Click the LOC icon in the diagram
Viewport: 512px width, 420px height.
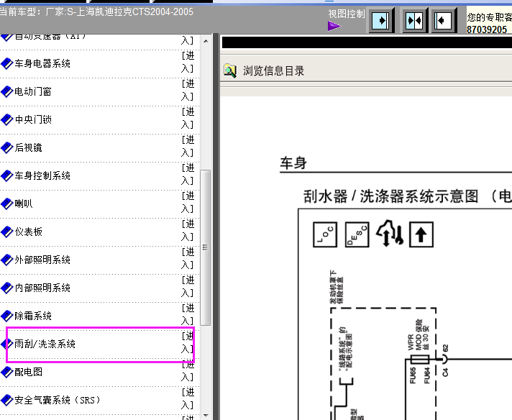(x=325, y=234)
